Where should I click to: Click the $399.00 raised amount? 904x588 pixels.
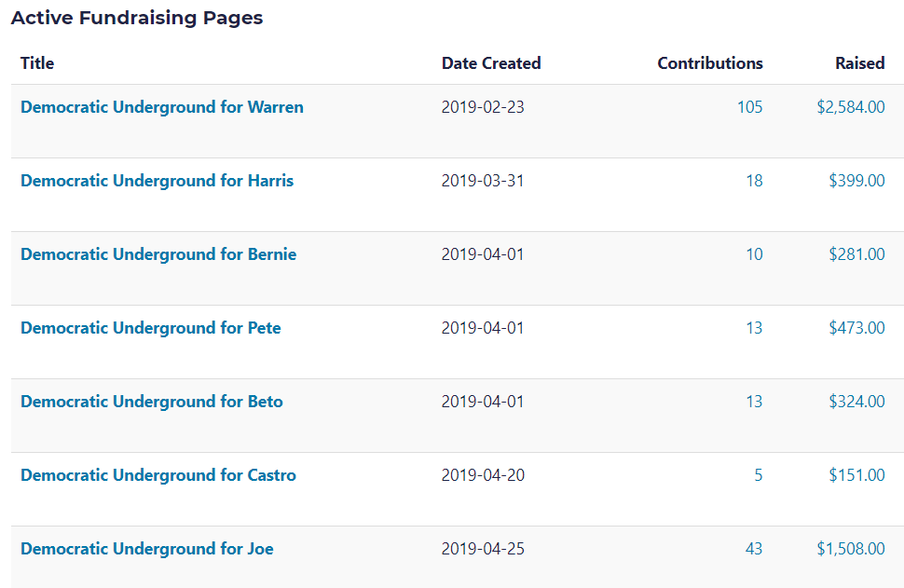click(856, 181)
